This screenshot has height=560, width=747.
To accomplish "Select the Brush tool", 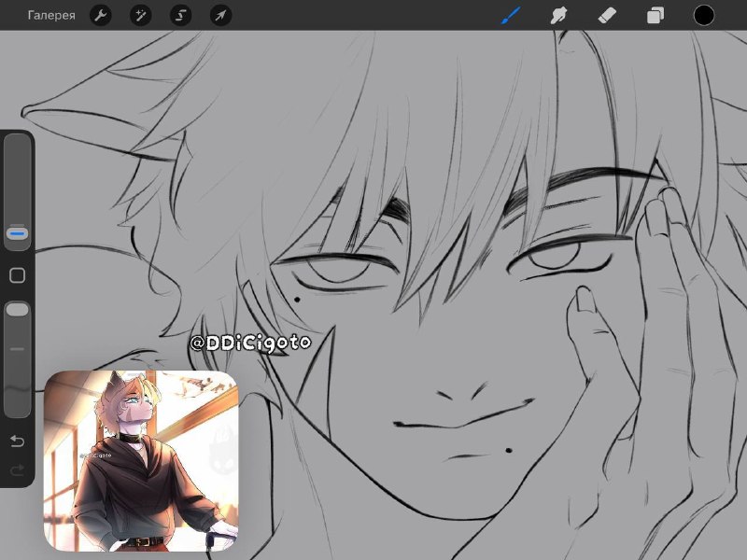I will tap(511, 15).
